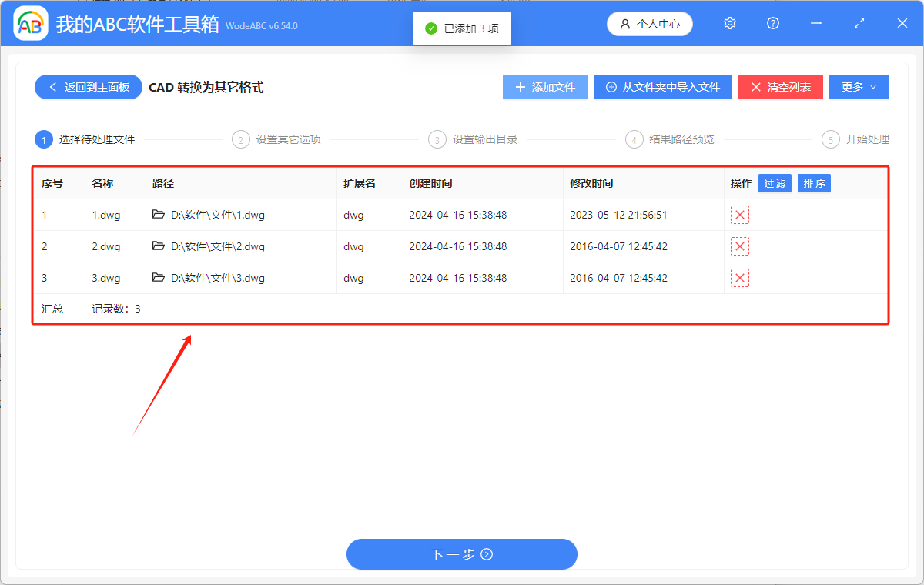Activate step 5 开始处理 indicator
Screen dimensions: 924x585
click(x=830, y=139)
